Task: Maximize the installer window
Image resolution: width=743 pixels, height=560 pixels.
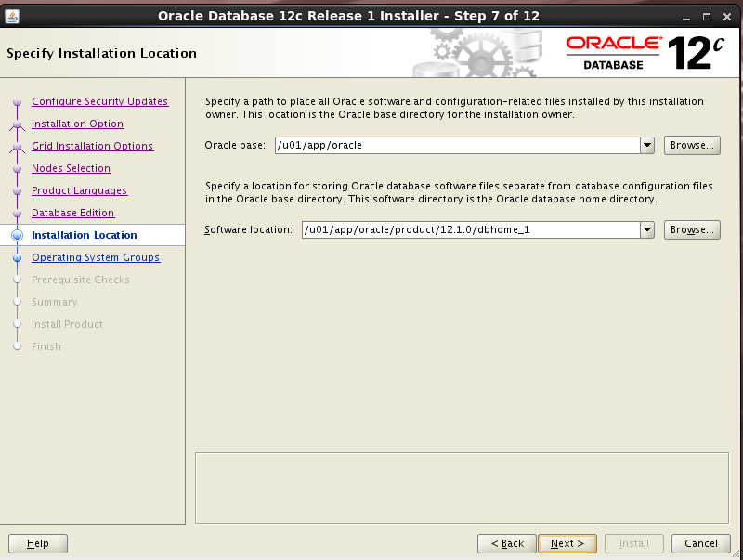Action: pyautogui.click(x=707, y=17)
